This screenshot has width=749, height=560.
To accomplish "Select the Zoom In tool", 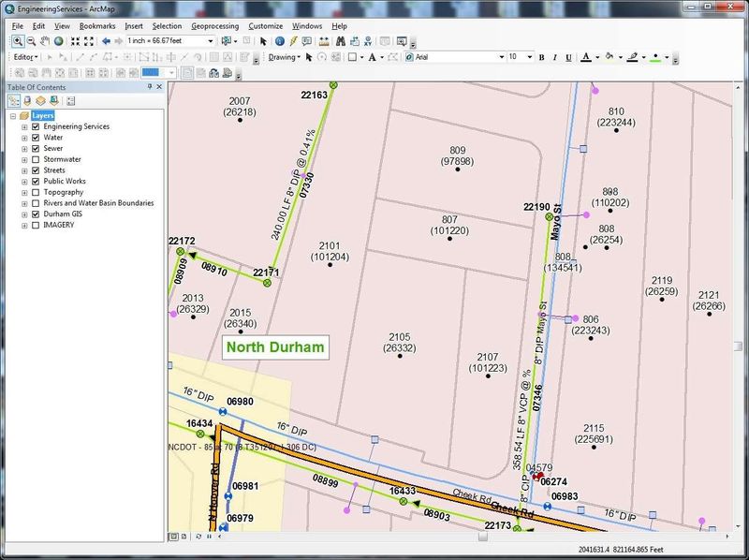I will 18,41.
